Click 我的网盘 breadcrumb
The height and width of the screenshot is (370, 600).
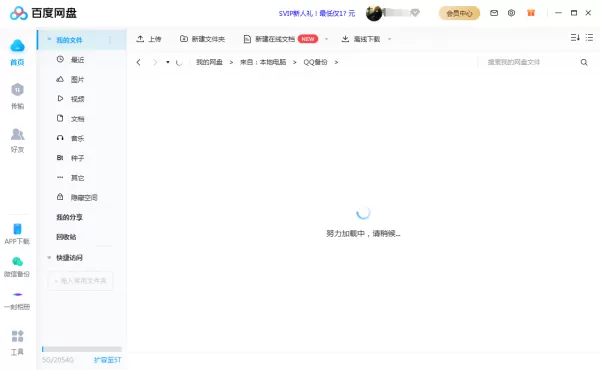point(209,62)
